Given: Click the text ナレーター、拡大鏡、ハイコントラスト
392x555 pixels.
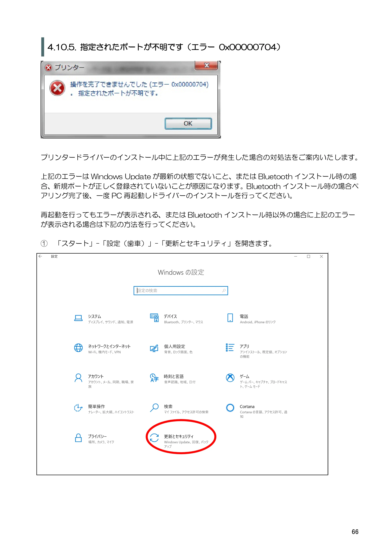Looking at the screenshot, I should coord(111,412).
